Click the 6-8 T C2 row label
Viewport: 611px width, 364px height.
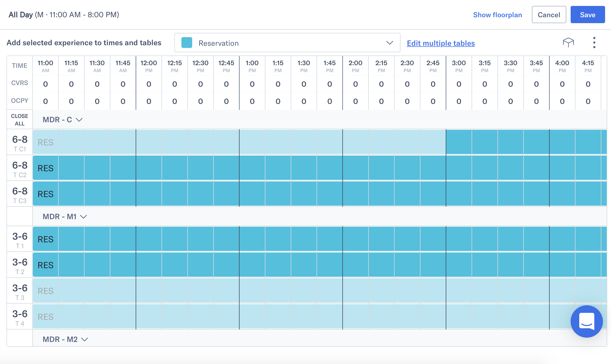(19, 167)
